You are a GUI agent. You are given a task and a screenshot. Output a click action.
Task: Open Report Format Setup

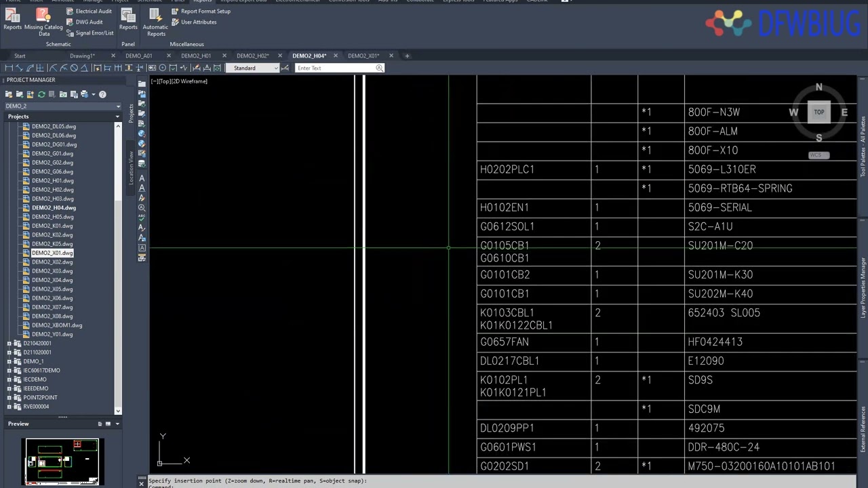201,12
